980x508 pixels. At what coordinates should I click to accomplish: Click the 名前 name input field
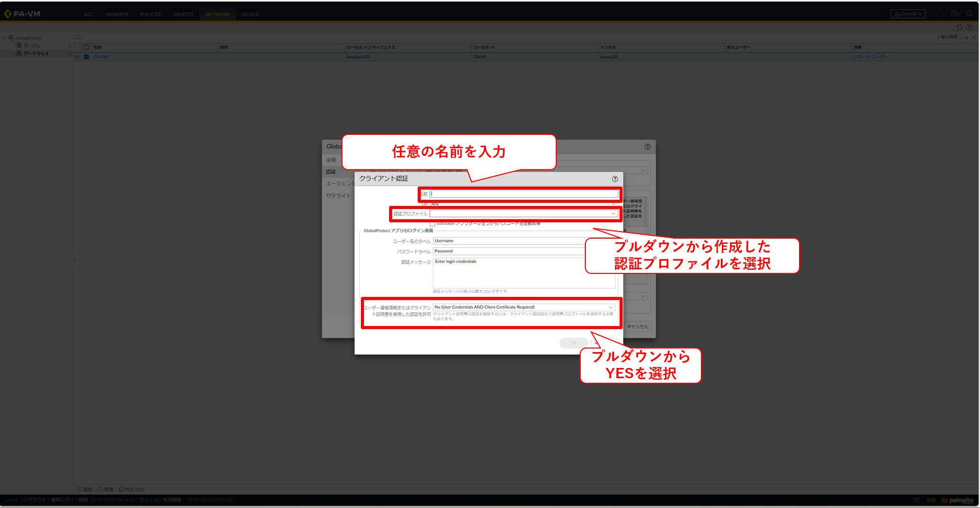coord(523,194)
